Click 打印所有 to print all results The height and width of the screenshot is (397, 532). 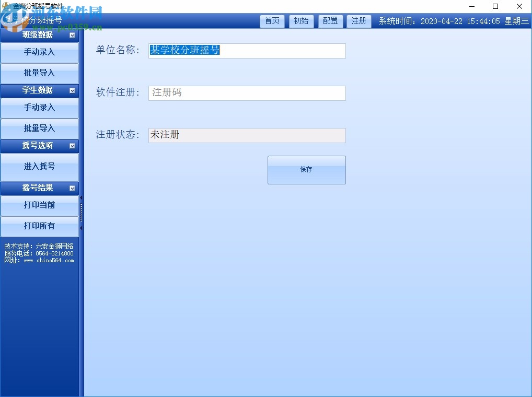point(39,226)
